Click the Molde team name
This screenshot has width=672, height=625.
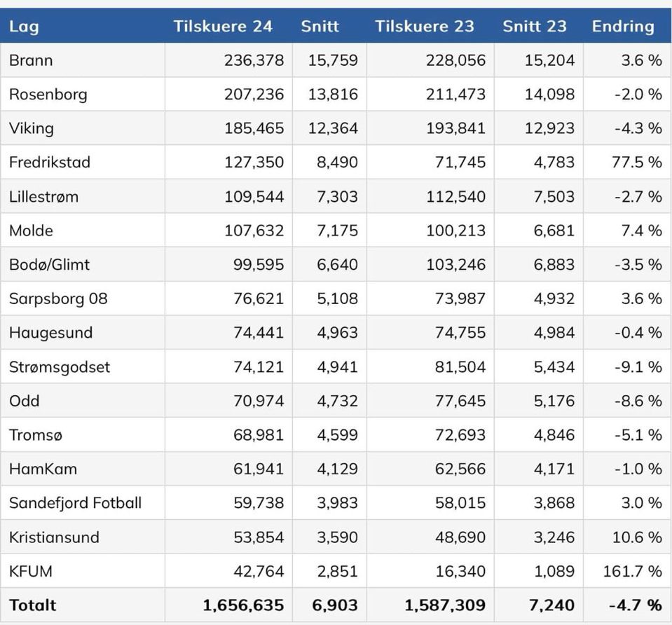(31, 231)
